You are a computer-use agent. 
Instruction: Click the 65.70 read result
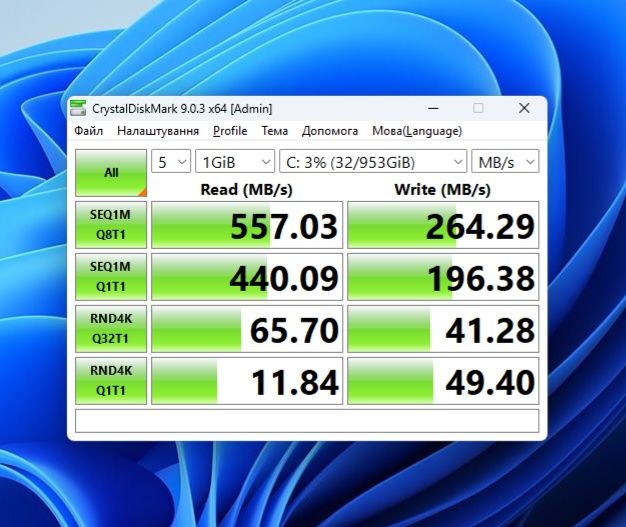tap(247, 329)
